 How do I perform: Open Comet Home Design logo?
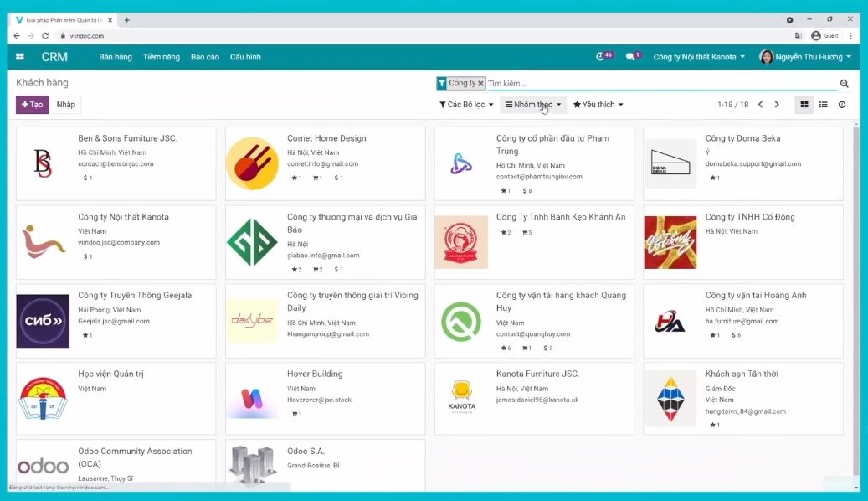click(x=252, y=163)
